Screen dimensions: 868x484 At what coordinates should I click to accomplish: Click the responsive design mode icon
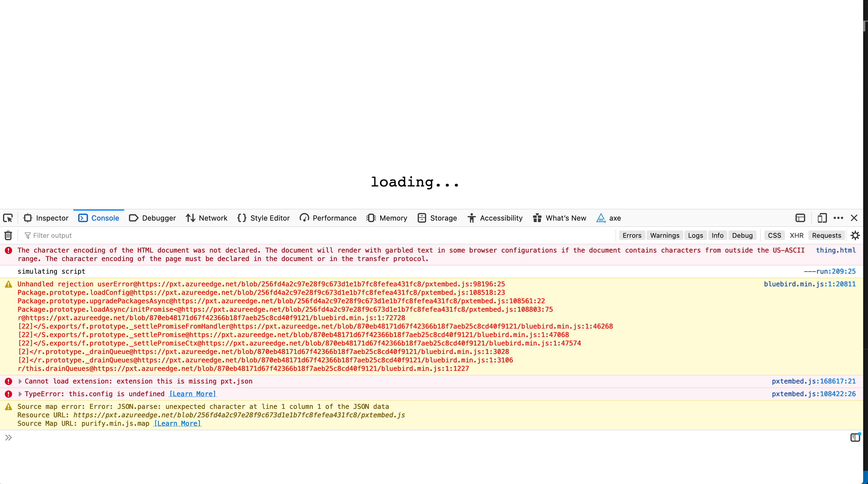click(x=822, y=218)
